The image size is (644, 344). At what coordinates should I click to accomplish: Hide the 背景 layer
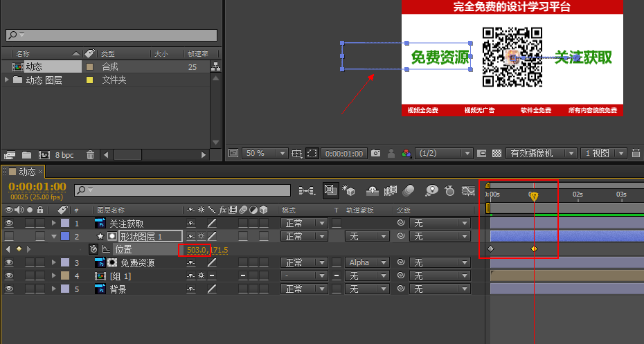pos(8,289)
